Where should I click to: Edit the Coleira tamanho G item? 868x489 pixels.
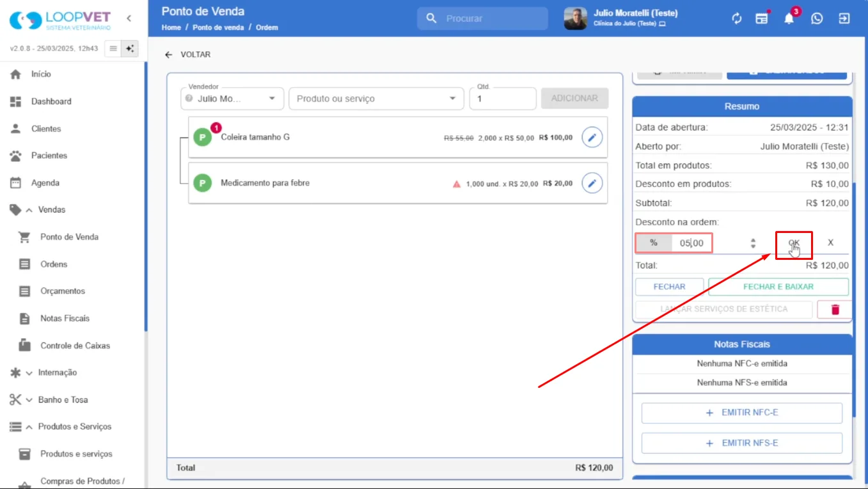pos(592,137)
